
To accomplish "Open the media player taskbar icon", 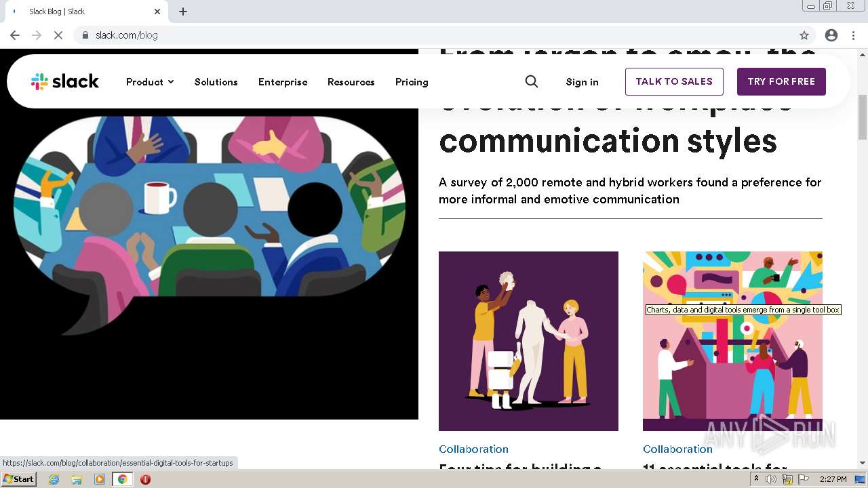I will coord(100,479).
